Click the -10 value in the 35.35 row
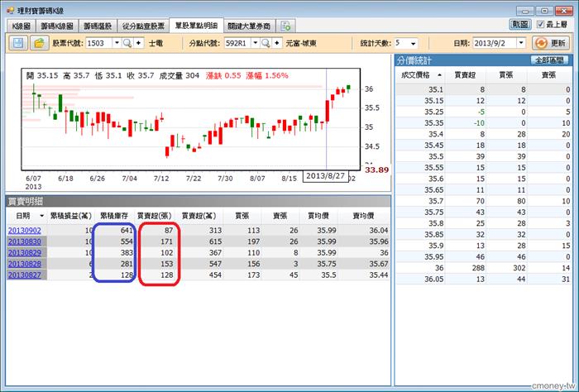The width and height of the screenshot is (579, 392). [479, 123]
